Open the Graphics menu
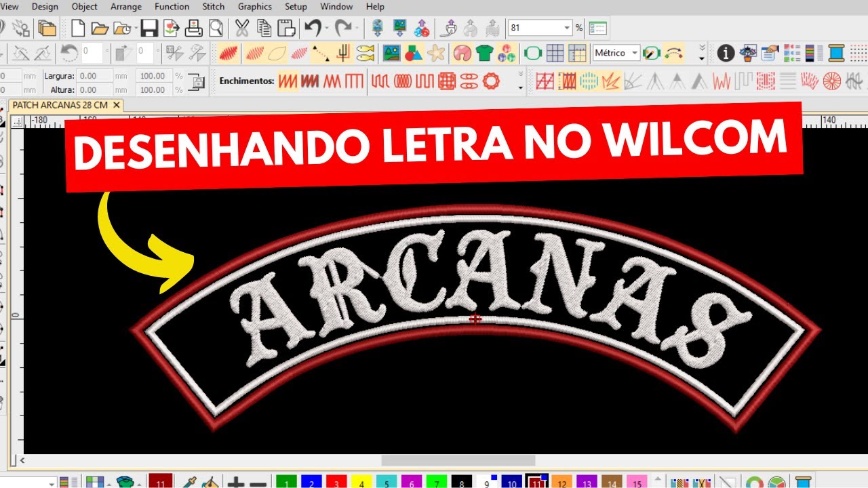 pos(255,7)
